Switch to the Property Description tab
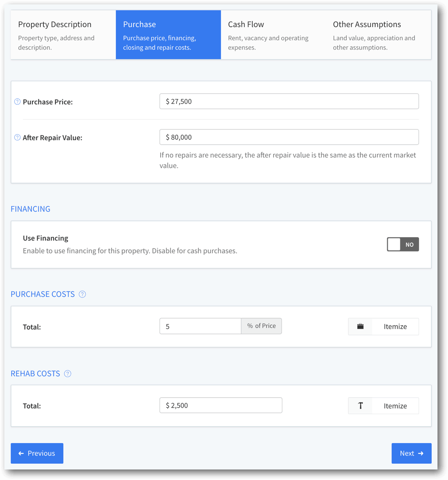The image size is (448, 480). pos(63,35)
